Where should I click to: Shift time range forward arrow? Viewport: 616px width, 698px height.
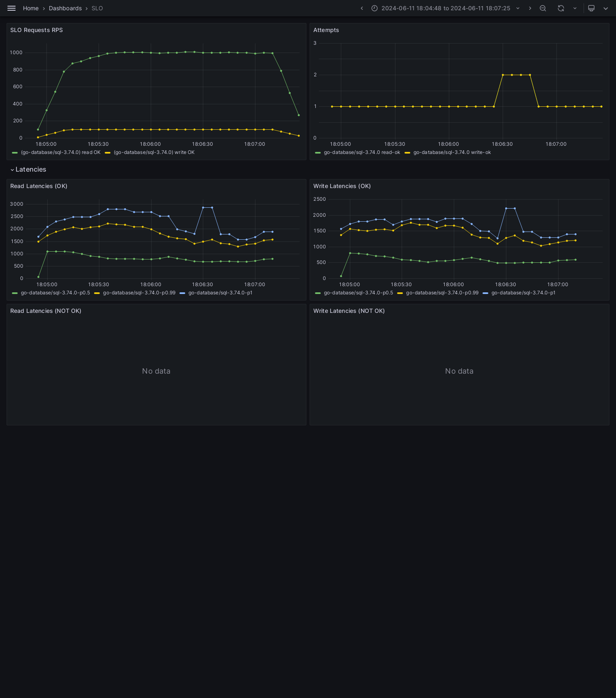pyautogui.click(x=530, y=8)
